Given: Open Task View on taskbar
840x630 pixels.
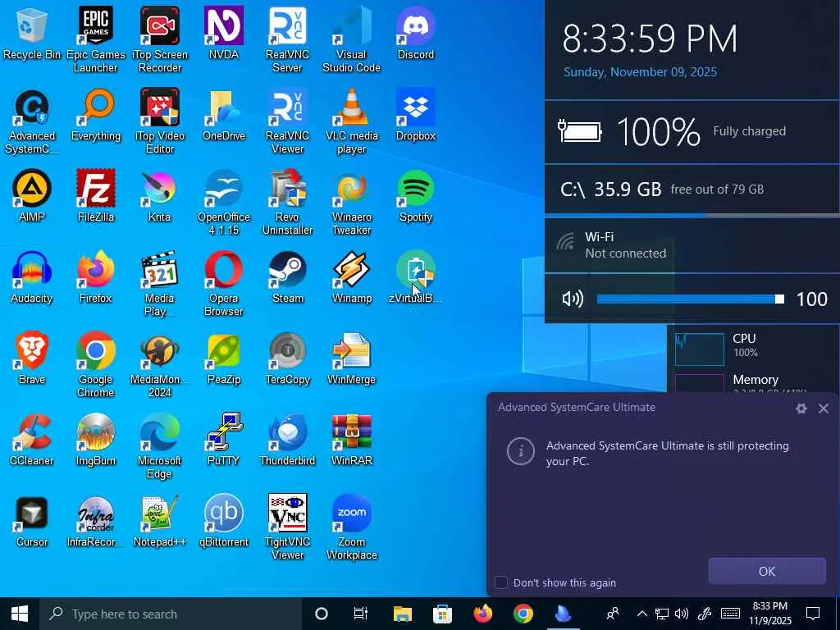Looking at the screenshot, I should [x=361, y=614].
